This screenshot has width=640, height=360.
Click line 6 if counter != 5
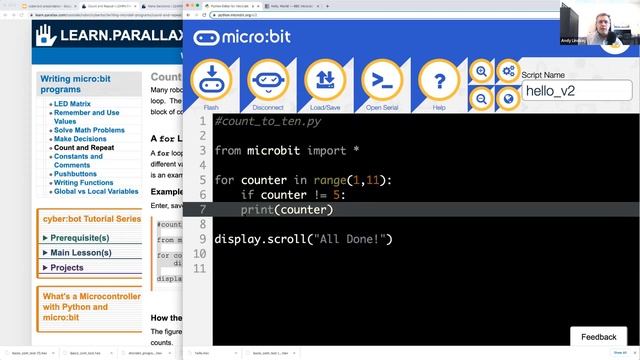[293, 195]
